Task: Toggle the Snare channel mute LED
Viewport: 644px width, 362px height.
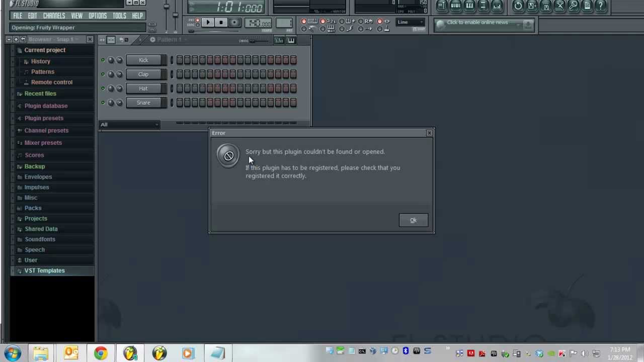Action: [103, 103]
